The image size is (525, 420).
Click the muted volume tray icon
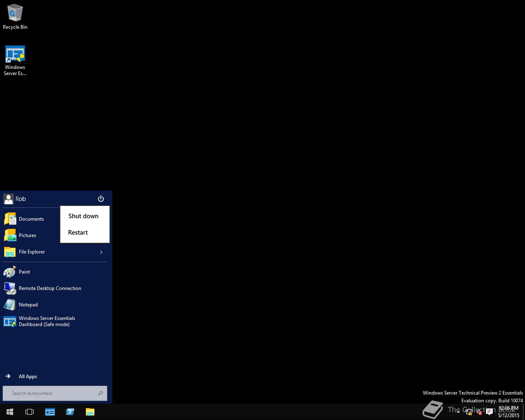point(479,412)
